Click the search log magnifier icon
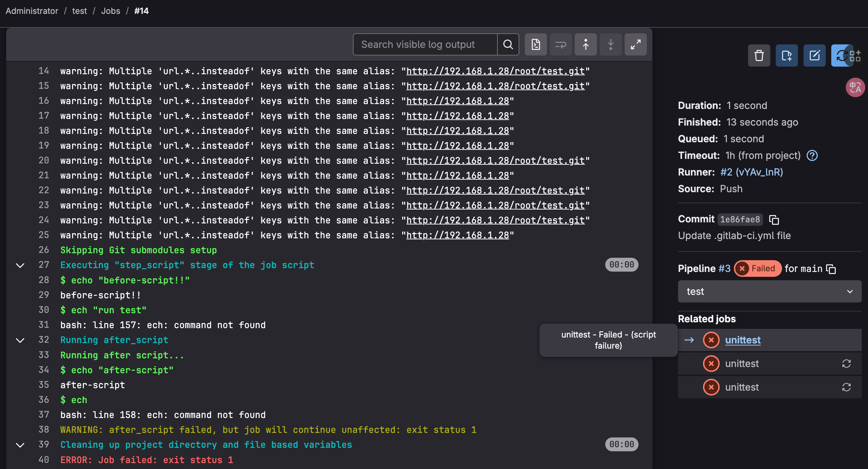868x469 pixels. (x=508, y=44)
